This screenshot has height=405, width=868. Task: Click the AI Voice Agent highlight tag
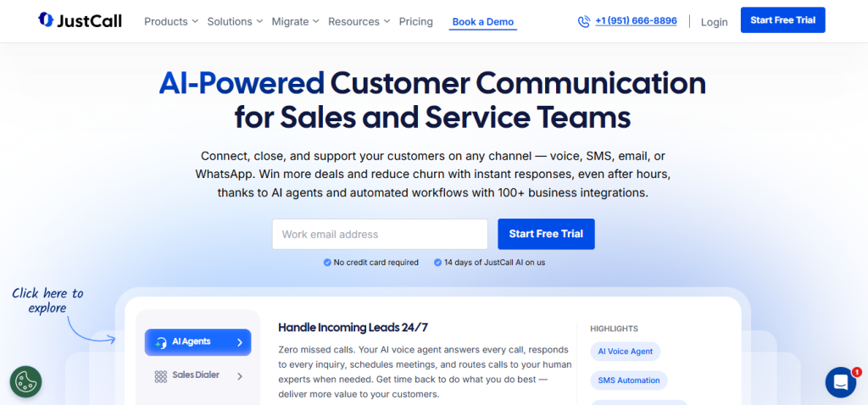point(625,351)
